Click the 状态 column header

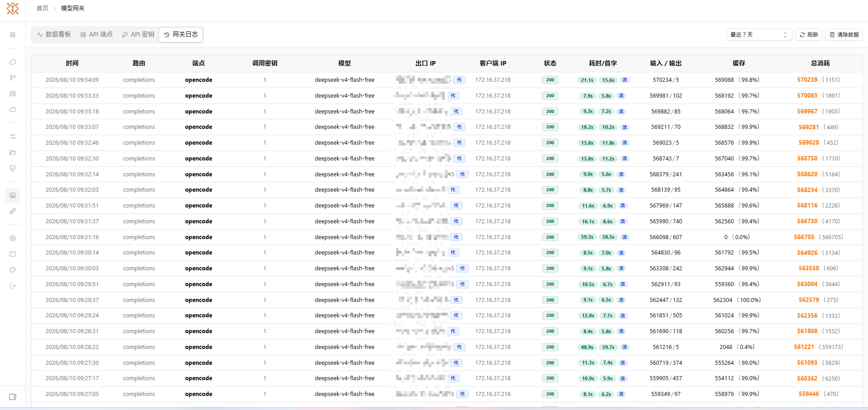point(550,63)
